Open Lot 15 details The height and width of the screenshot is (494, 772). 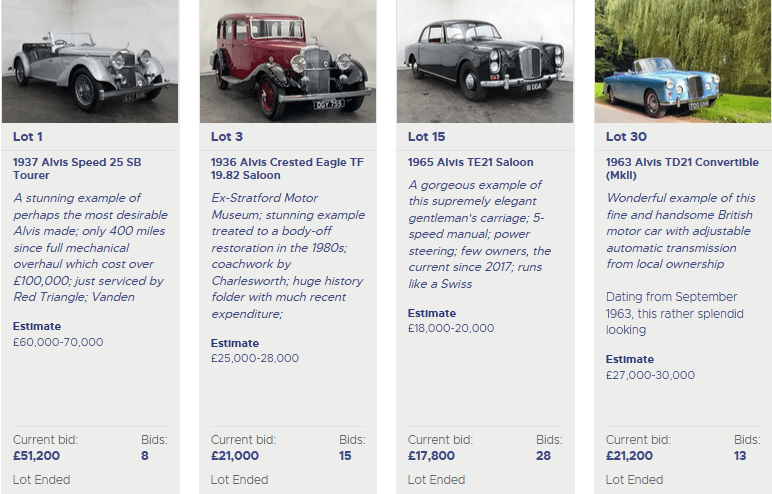[x=426, y=136]
